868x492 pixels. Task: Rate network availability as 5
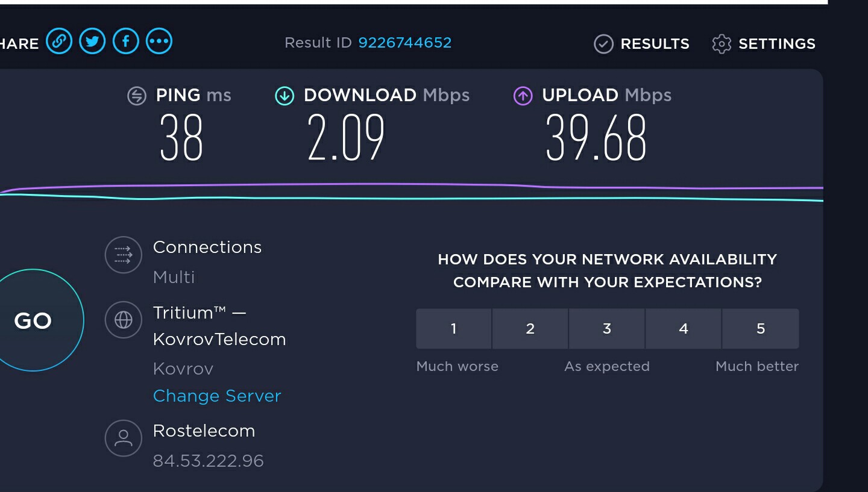click(761, 329)
